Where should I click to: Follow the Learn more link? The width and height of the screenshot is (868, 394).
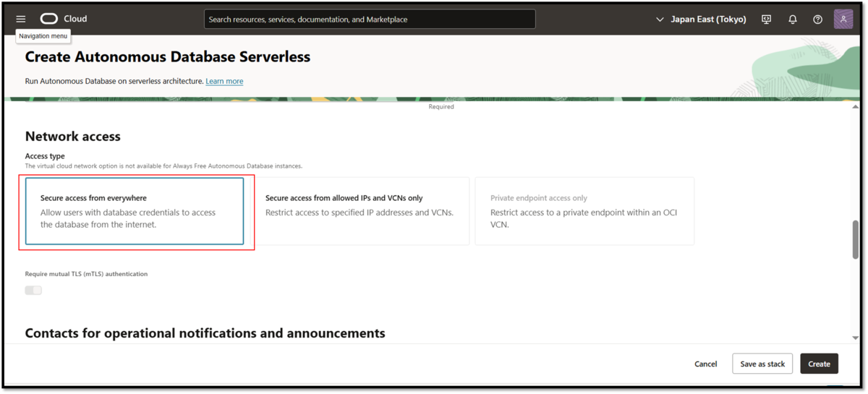pyautogui.click(x=224, y=81)
